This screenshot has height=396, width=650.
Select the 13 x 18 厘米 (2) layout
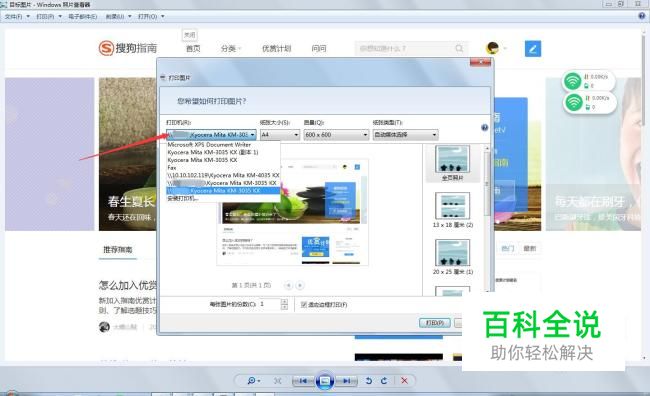(452, 210)
